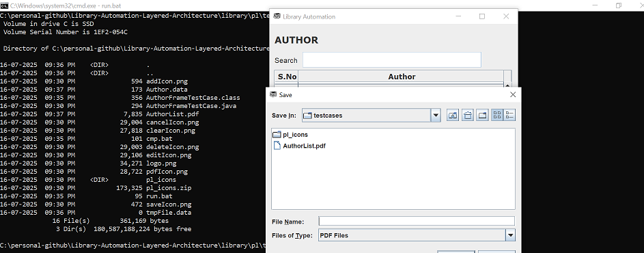The height and width of the screenshot is (253, 644).
Task: Maximize the Library Automation window
Action: (482, 16)
